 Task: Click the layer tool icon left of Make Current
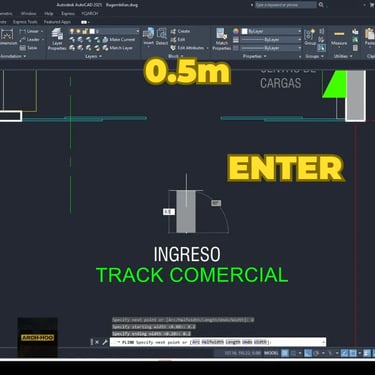[x=105, y=39]
